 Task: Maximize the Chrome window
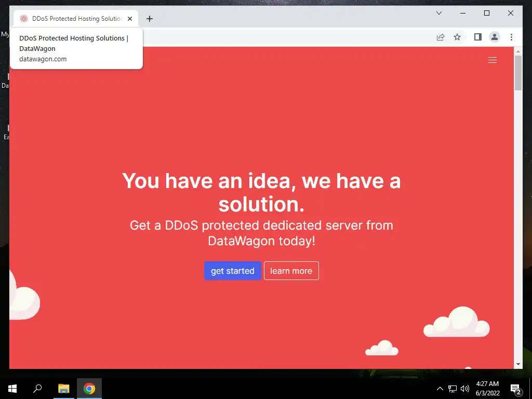click(486, 13)
